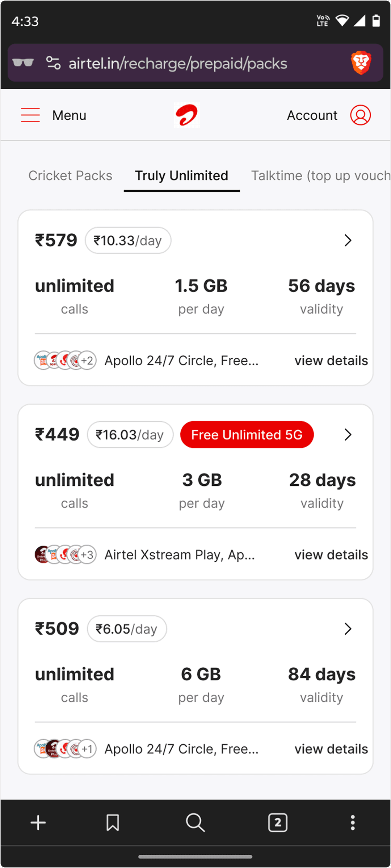Open the tab switcher showing 2 tabs
This screenshot has height=868, width=391.
(x=278, y=823)
